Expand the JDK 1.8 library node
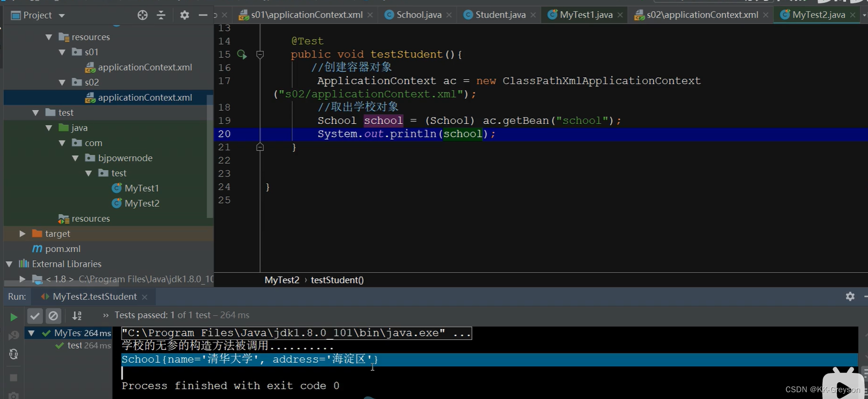This screenshot has height=399, width=868. (x=22, y=279)
